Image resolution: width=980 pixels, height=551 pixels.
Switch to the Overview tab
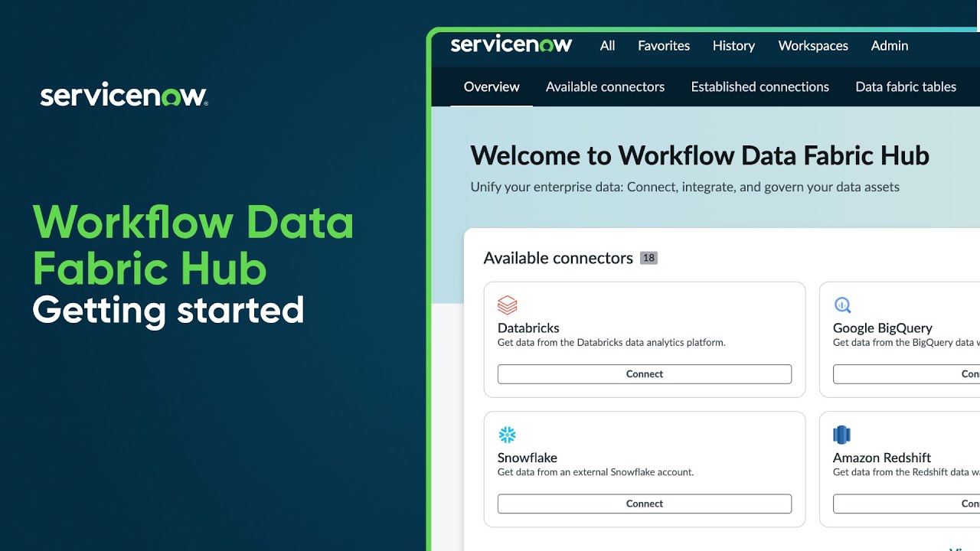coord(491,86)
